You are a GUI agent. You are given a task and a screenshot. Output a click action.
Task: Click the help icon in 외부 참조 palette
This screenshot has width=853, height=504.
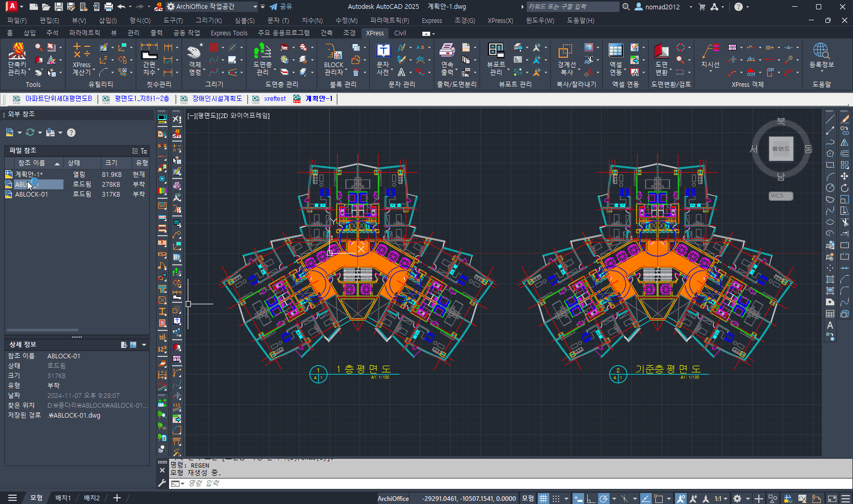pyautogui.click(x=71, y=133)
